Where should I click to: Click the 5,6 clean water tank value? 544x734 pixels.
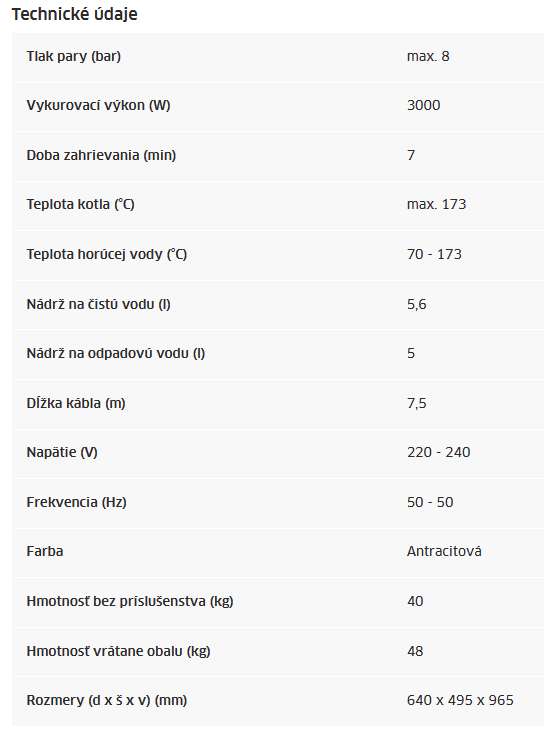pyautogui.click(x=417, y=304)
